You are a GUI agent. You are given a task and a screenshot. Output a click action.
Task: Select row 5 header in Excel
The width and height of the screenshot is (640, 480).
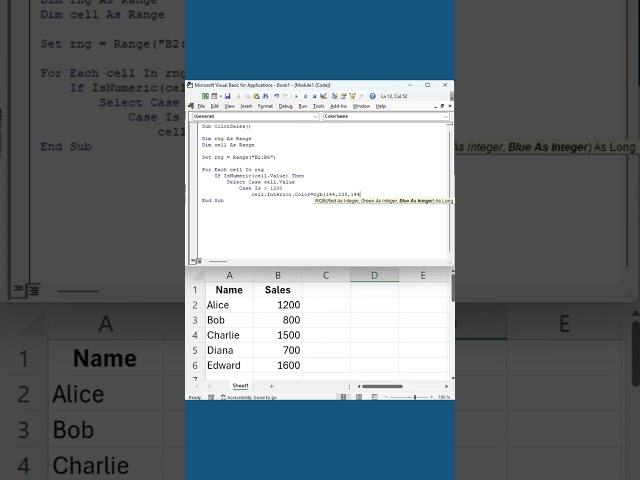(x=195, y=350)
